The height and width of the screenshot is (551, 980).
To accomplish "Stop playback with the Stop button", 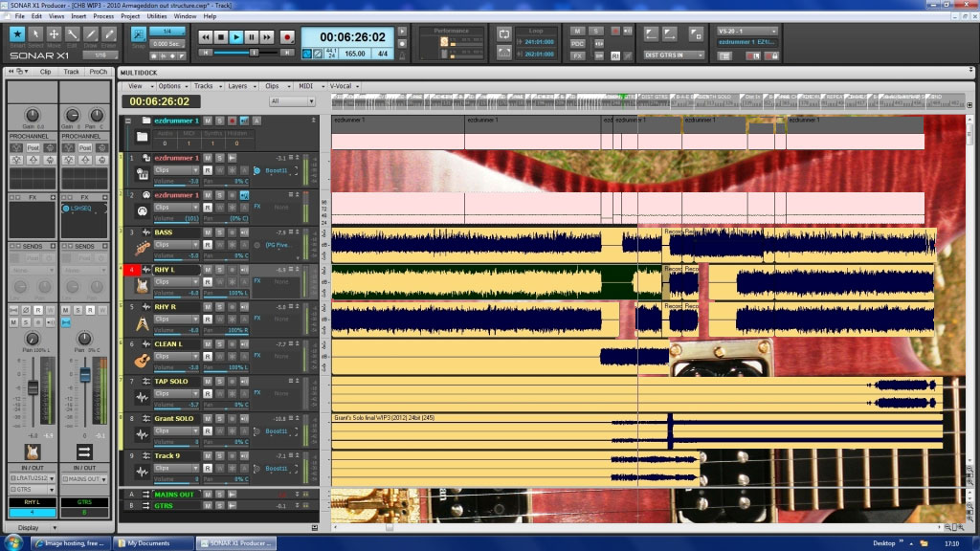I will (x=220, y=37).
